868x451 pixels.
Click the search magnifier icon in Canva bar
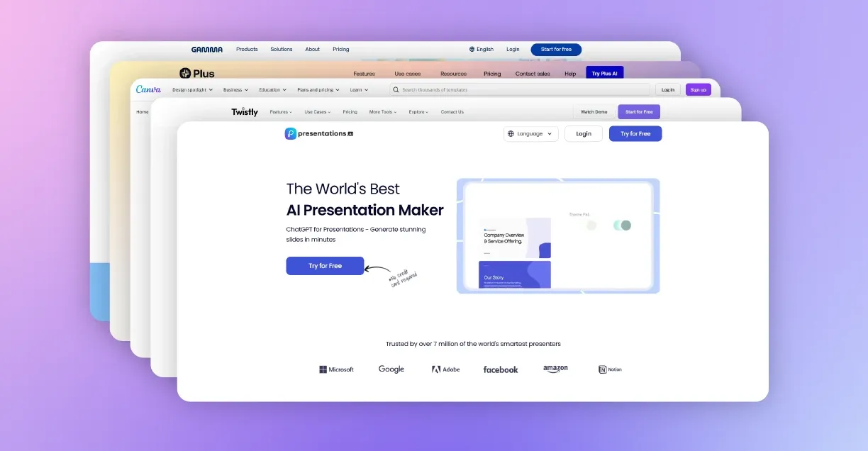pos(396,90)
